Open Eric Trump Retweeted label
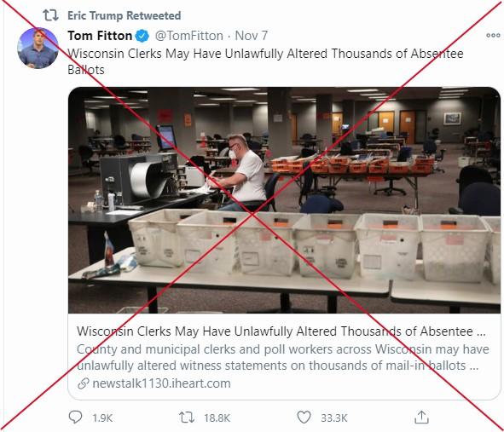Screen dimensions: 504x432 pos(124,15)
